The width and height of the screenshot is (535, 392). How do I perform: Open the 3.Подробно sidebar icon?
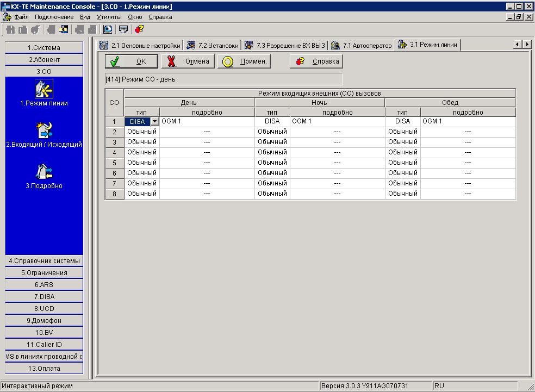(44, 172)
